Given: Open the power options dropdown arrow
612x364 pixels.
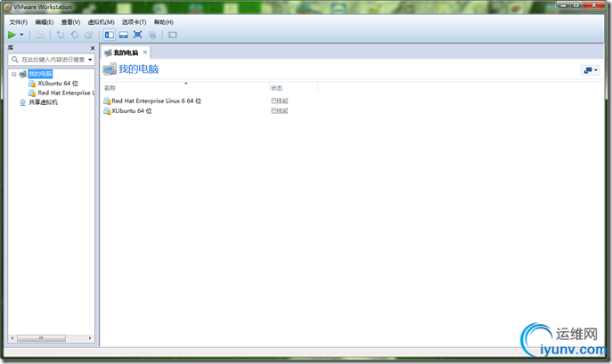Looking at the screenshot, I should [x=22, y=35].
